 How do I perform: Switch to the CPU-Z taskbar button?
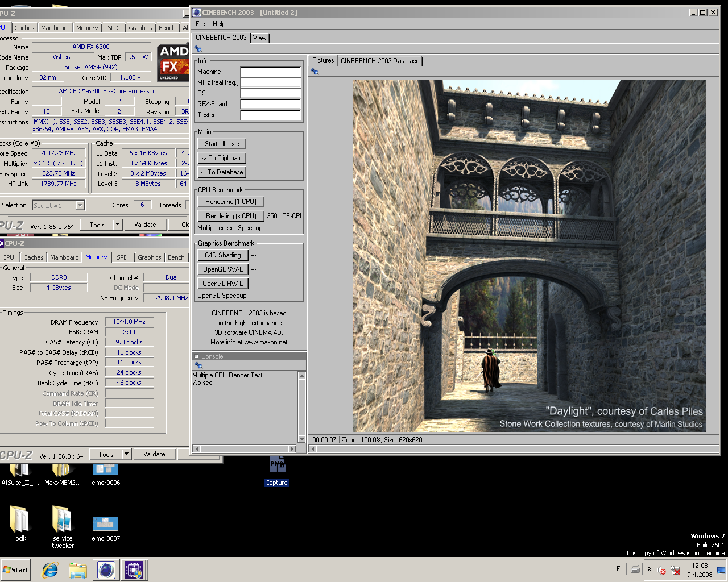[x=134, y=569]
